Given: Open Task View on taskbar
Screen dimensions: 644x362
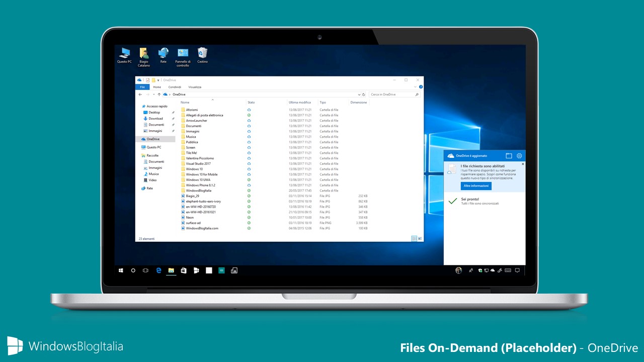Looking at the screenshot, I should click(146, 270).
